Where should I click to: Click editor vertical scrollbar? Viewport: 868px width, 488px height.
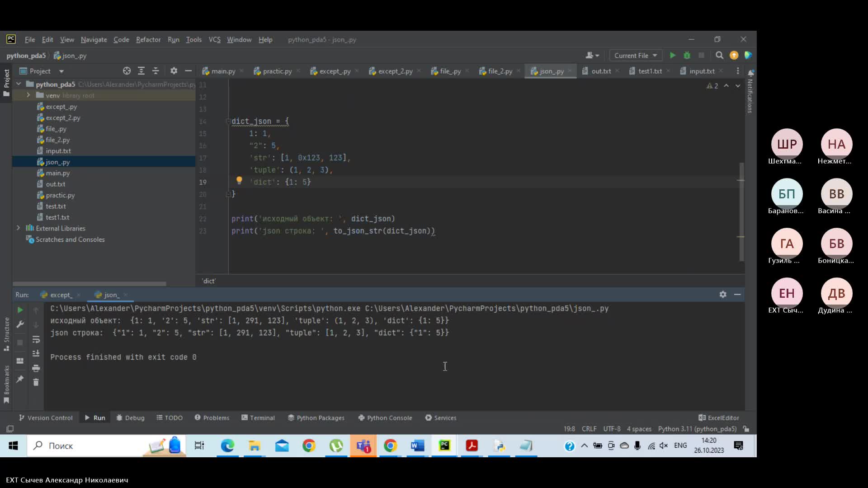coord(741,211)
